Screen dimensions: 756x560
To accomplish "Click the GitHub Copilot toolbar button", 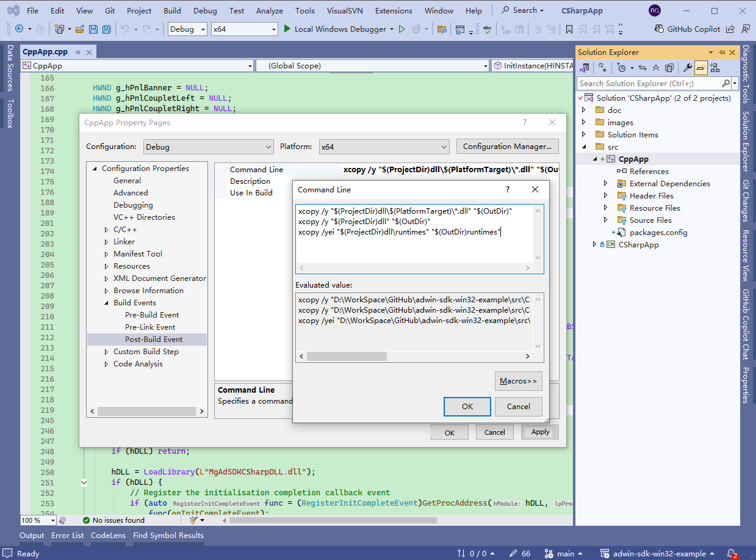I will (x=687, y=29).
